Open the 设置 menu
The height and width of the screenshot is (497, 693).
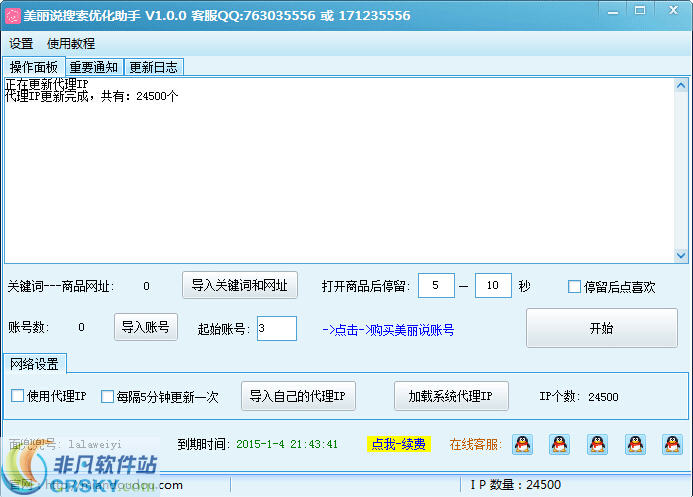click(x=21, y=44)
